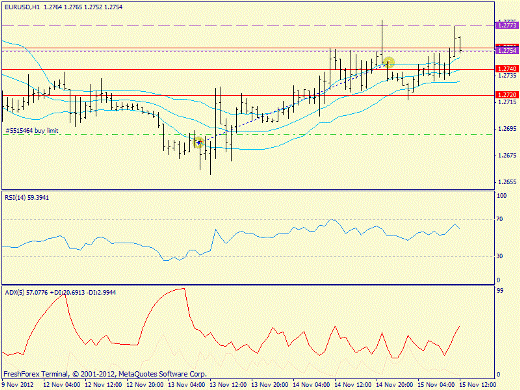
Task: Click the 1.2735 price axis label
Action: [x=507, y=76]
